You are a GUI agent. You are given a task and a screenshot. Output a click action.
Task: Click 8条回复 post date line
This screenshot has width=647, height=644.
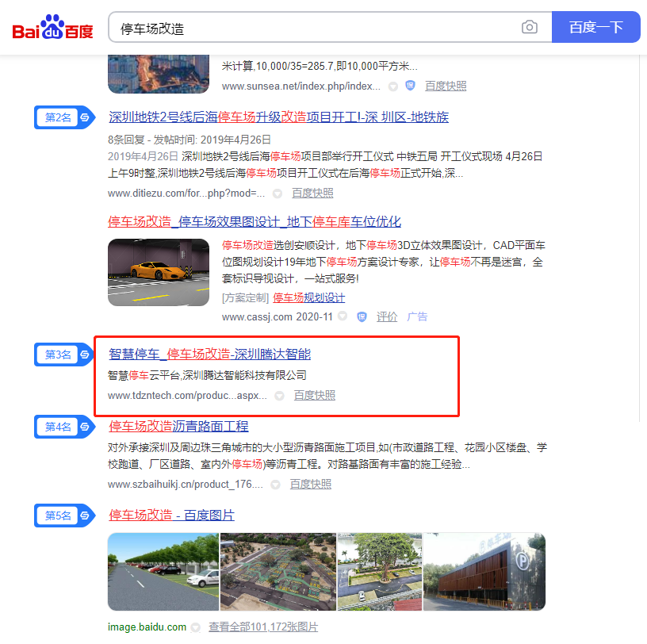pyautogui.click(x=190, y=140)
